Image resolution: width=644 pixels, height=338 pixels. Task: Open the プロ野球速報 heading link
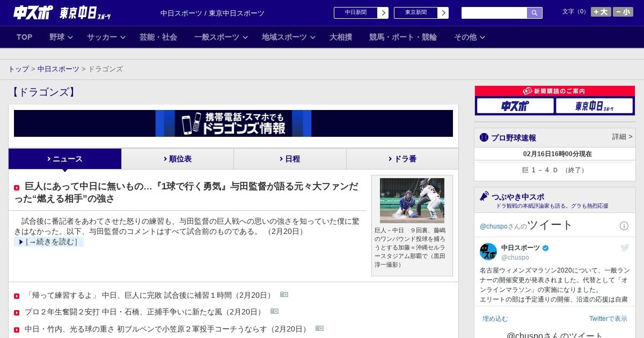click(514, 138)
